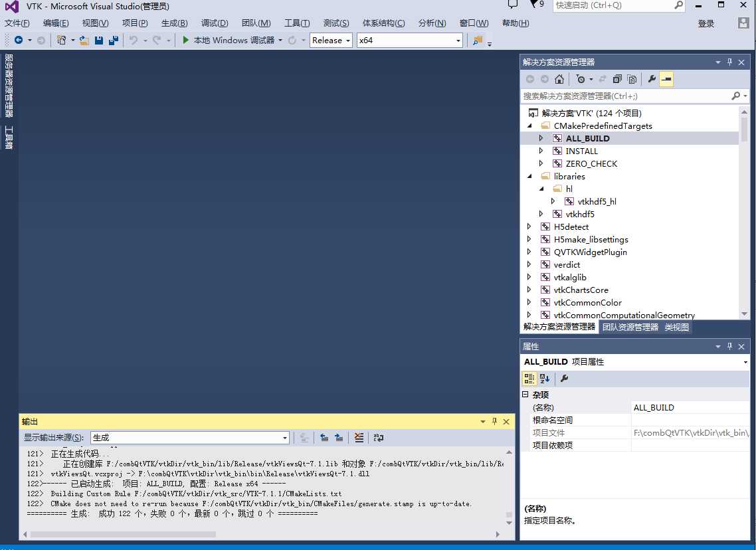
Task: Select the vtkChartsCore project
Action: 581,290
